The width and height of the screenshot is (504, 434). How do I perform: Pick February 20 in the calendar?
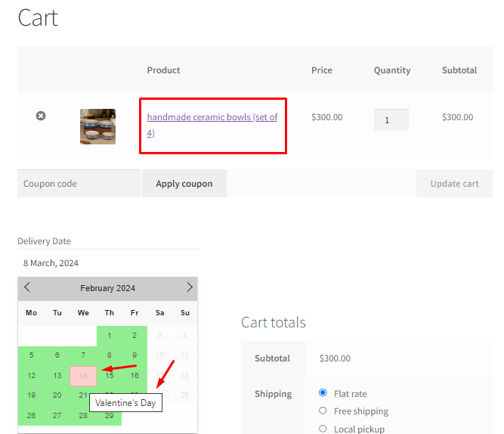57,395
